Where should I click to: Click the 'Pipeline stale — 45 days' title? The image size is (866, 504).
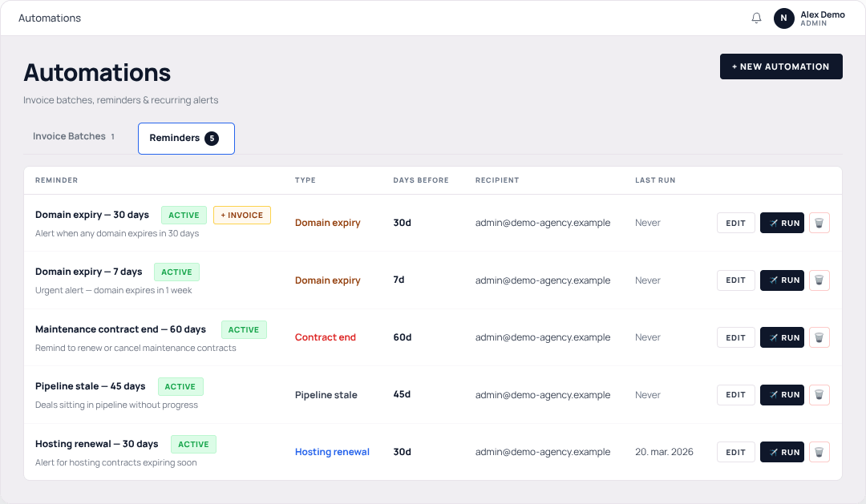click(x=91, y=386)
